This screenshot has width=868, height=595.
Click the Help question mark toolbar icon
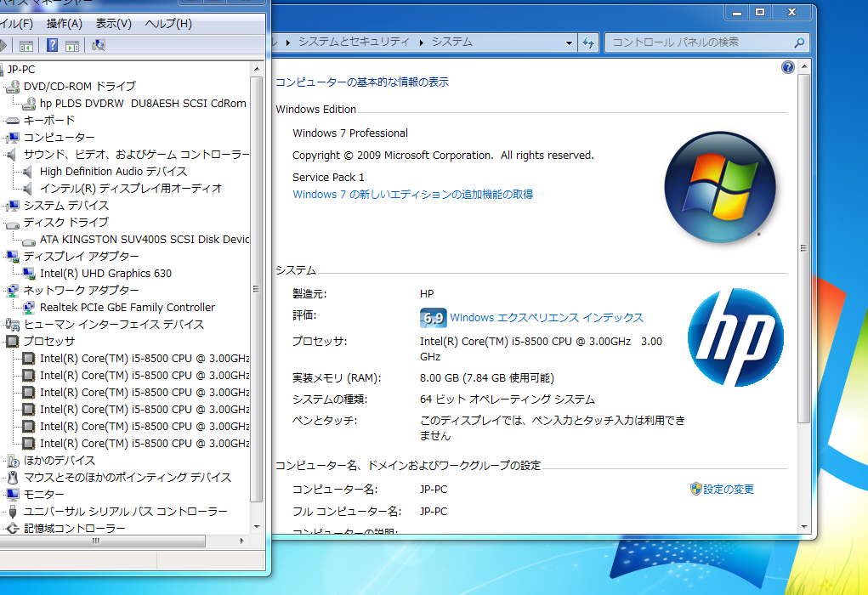point(51,45)
